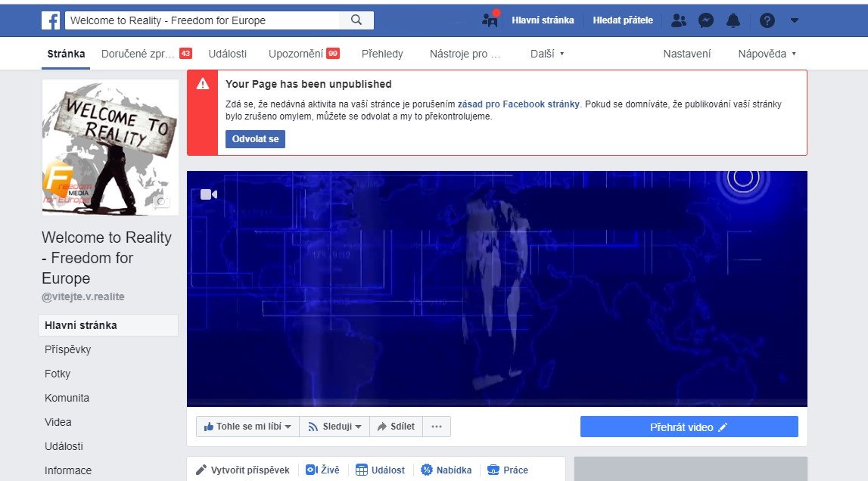Open Hledat přátele link
Screen dimensions: 868x481
pos(623,20)
